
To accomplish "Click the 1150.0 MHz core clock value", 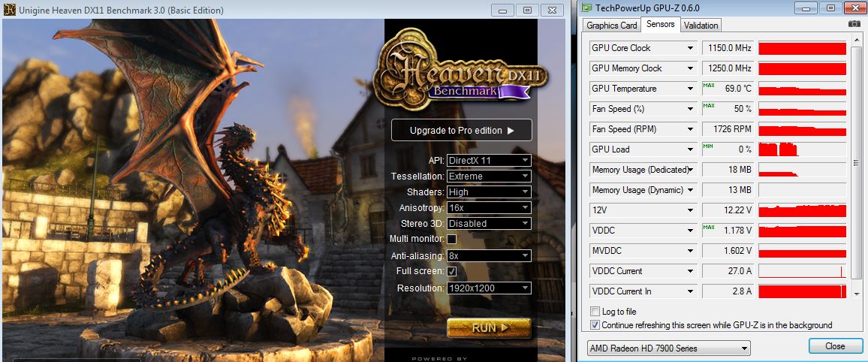I will pos(728,48).
